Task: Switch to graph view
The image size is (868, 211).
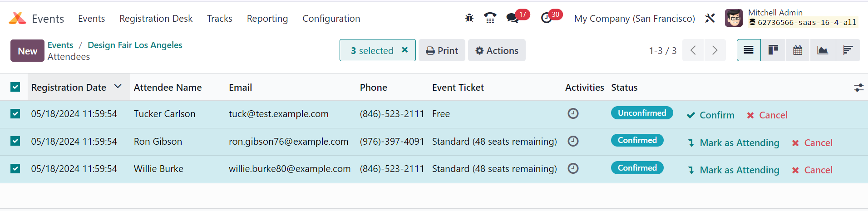Action: tap(823, 50)
